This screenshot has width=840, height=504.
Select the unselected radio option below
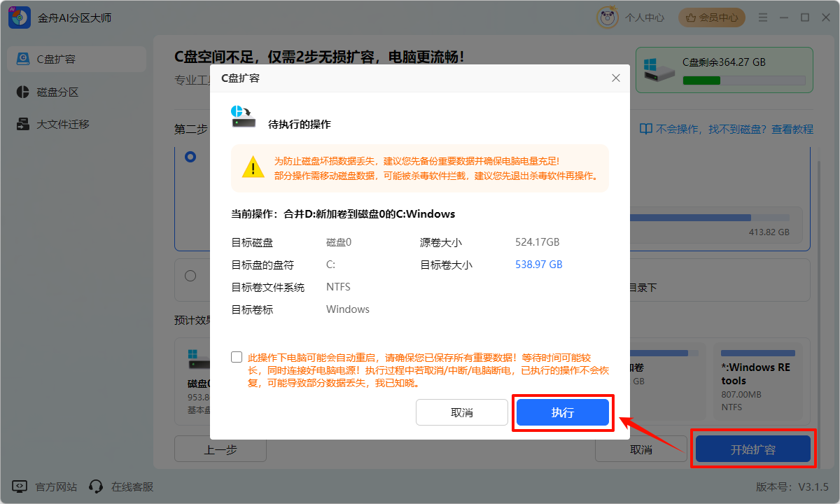pos(192,276)
